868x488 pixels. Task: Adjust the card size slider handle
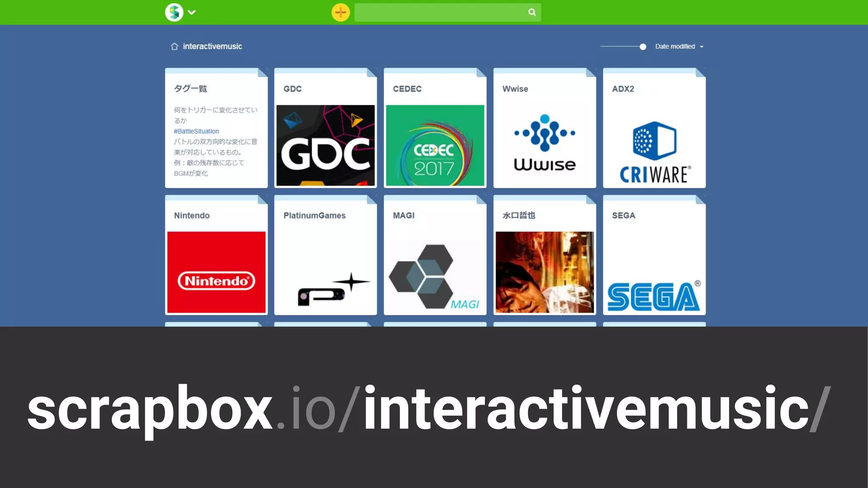(x=643, y=47)
